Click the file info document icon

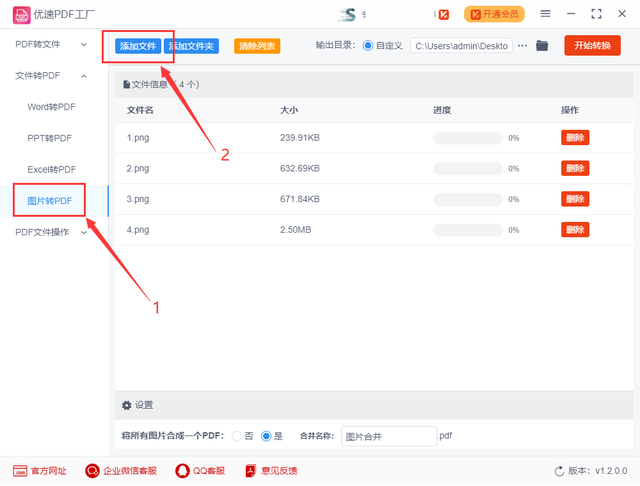[x=127, y=84]
